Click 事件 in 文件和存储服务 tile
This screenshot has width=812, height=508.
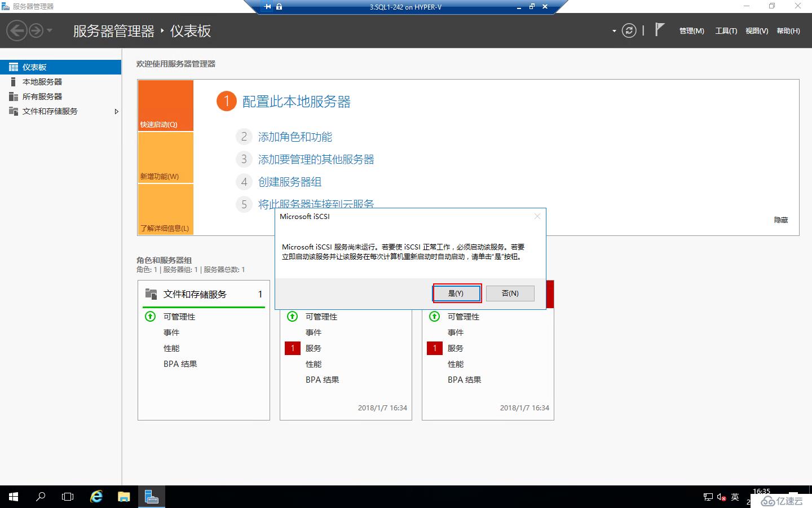171,332
